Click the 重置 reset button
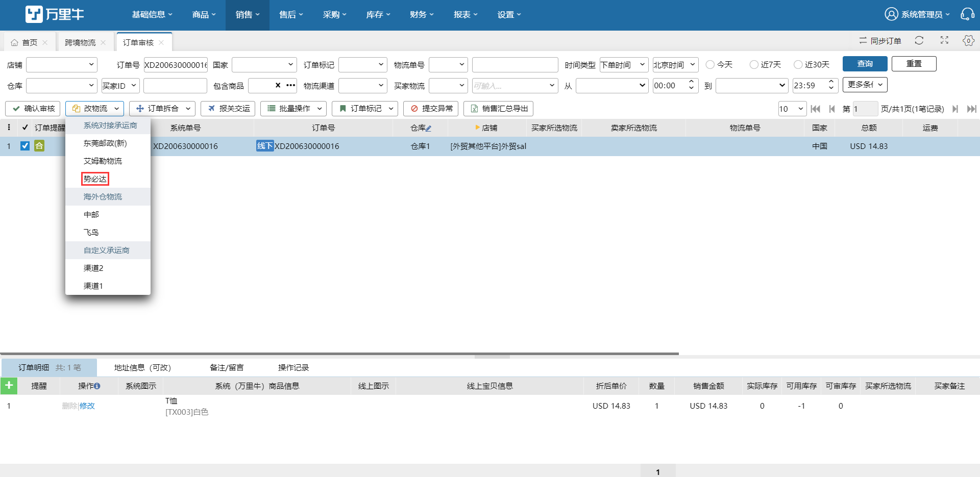The height and width of the screenshot is (477, 980). [914, 64]
